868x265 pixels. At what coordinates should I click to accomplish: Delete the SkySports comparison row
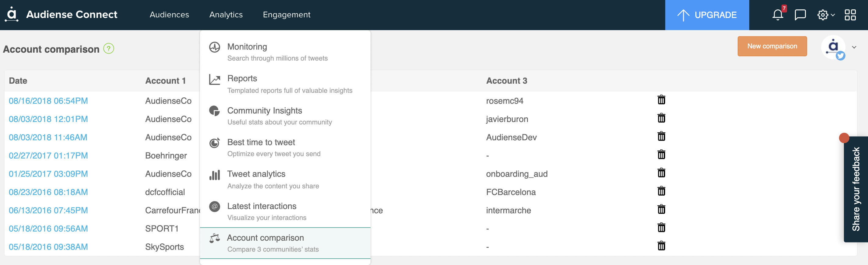(662, 246)
